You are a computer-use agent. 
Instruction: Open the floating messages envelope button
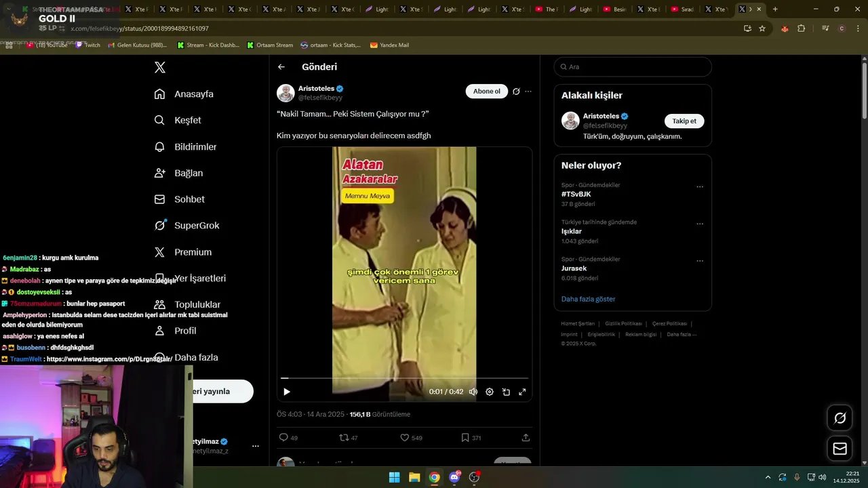(840, 449)
